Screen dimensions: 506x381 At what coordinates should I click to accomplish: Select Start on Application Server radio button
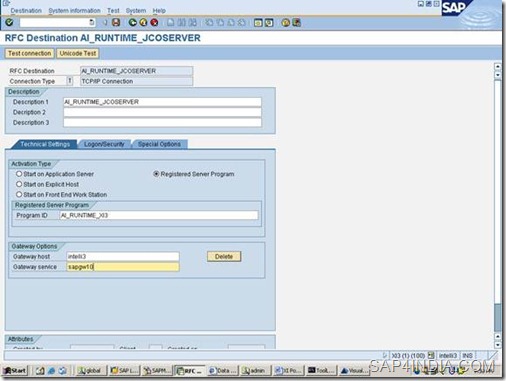pos(19,174)
